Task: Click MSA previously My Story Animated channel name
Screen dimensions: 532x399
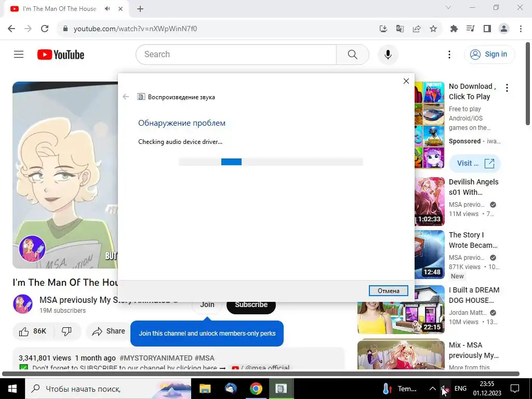Action: pos(104,300)
